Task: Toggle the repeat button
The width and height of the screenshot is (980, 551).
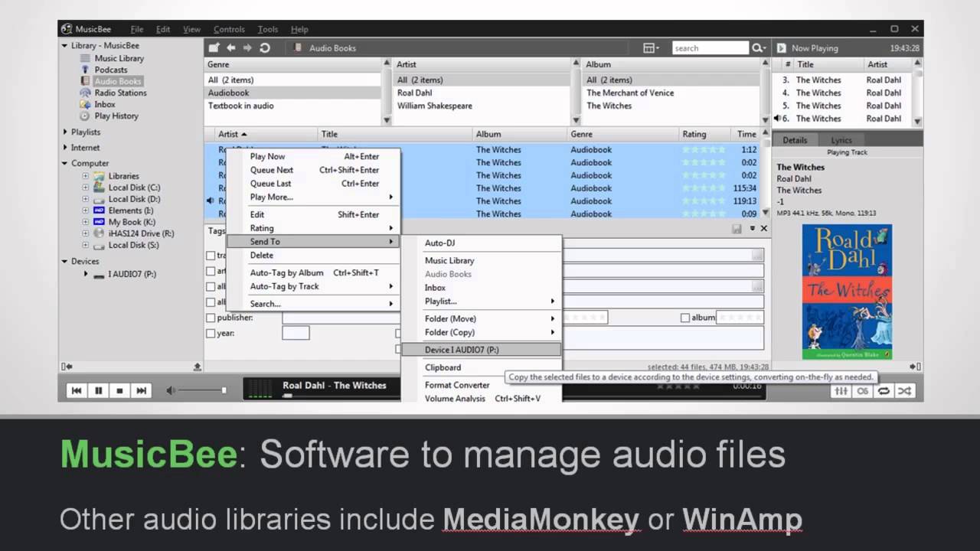Action: [x=884, y=391]
